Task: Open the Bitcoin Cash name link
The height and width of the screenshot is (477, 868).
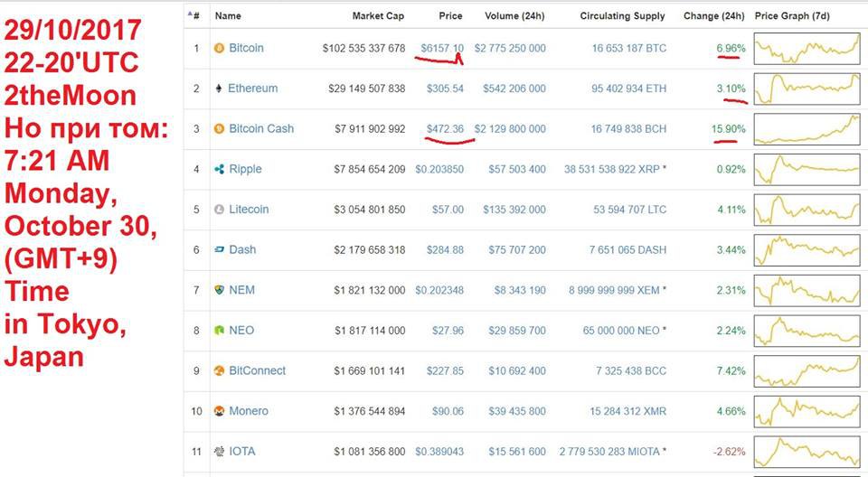Action: point(261,129)
